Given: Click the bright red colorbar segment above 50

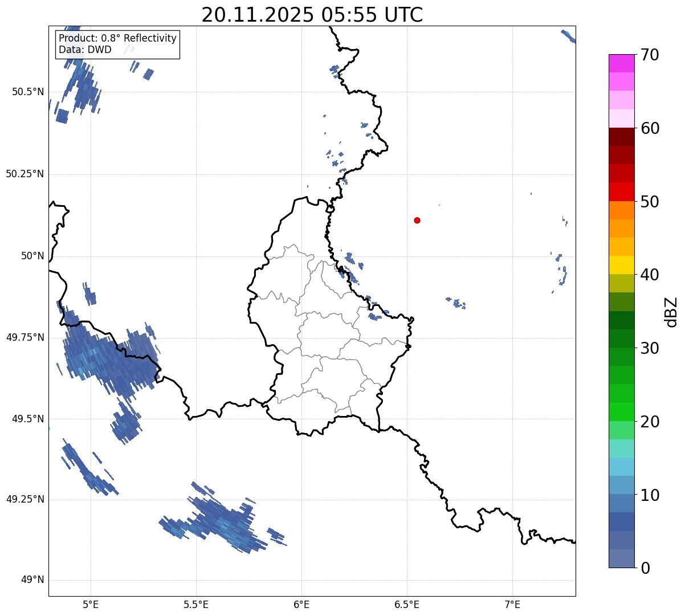Looking at the screenshot, I should tap(621, 191).
